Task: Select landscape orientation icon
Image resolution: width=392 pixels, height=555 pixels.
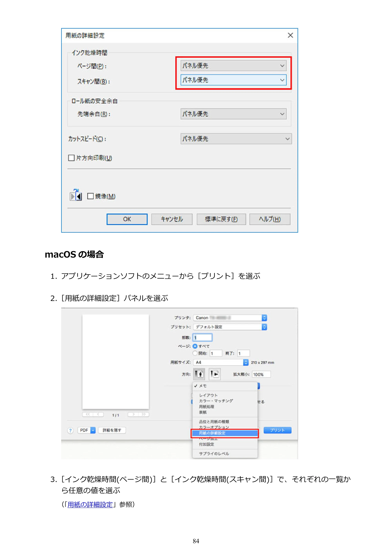Action: (214, 374)
